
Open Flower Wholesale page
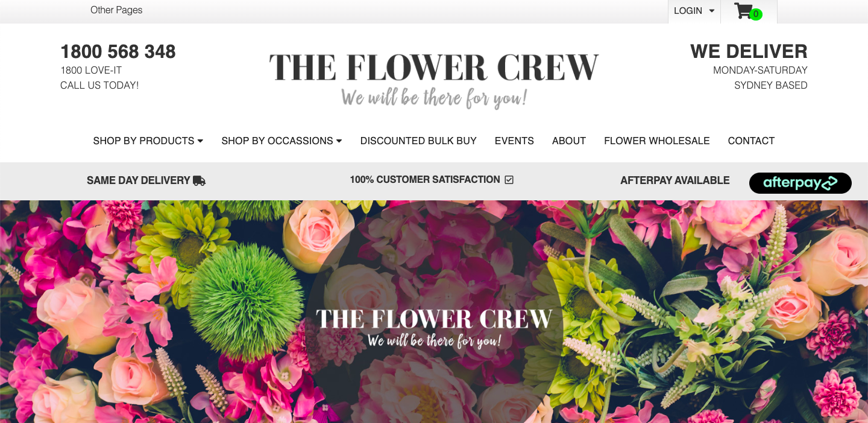[657, 141]
